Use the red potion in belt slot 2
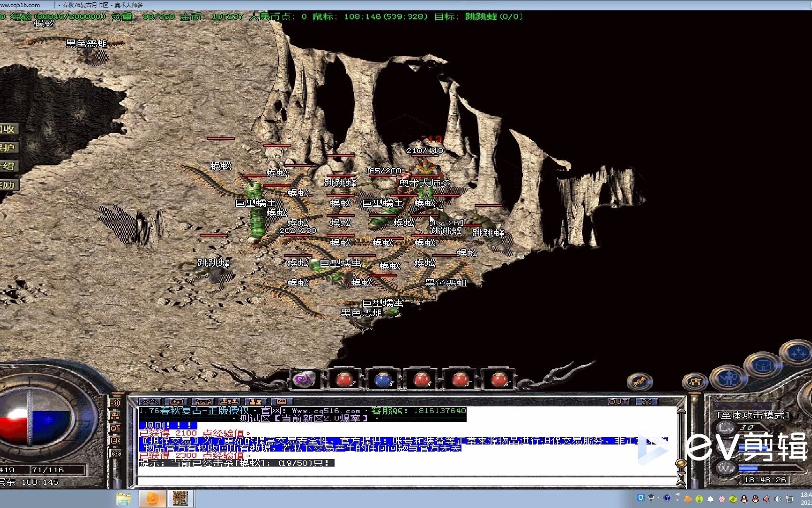 (x=344, y=379)
